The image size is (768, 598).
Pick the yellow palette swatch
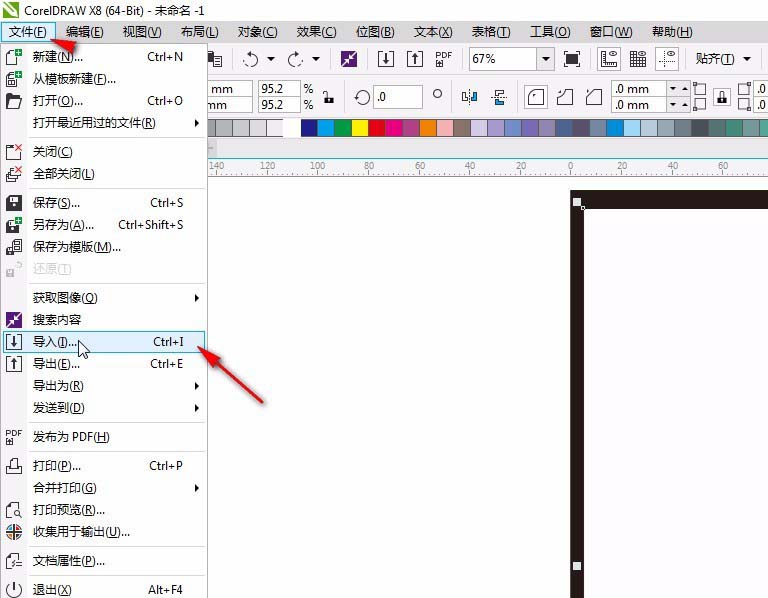pos(360,128)
